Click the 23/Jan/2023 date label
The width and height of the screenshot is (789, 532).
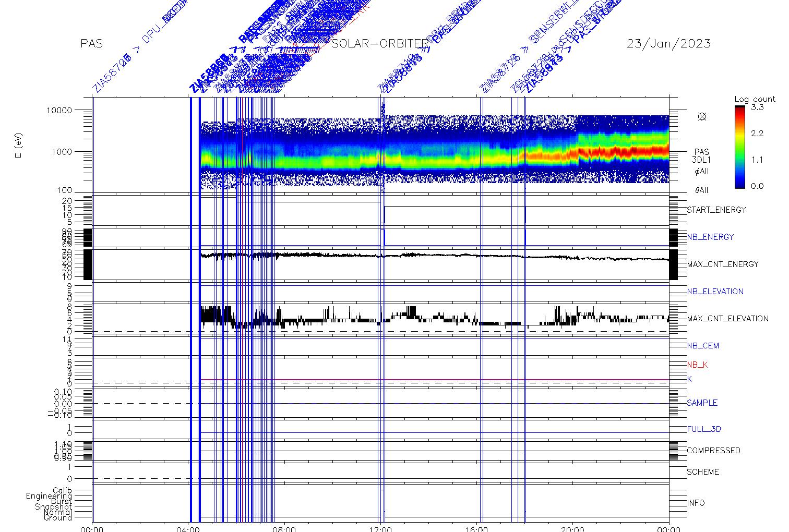668,43
